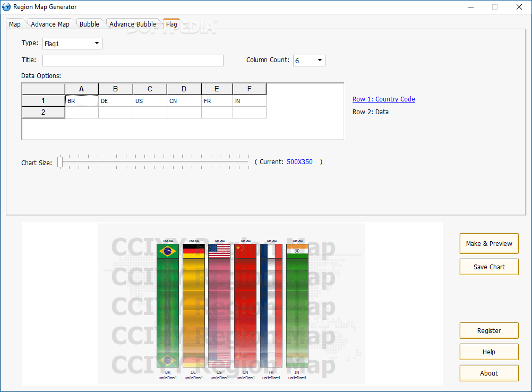Select cell F1 containing IN
This screenshot has height=392, width=532.
click(x=250, y=101)
